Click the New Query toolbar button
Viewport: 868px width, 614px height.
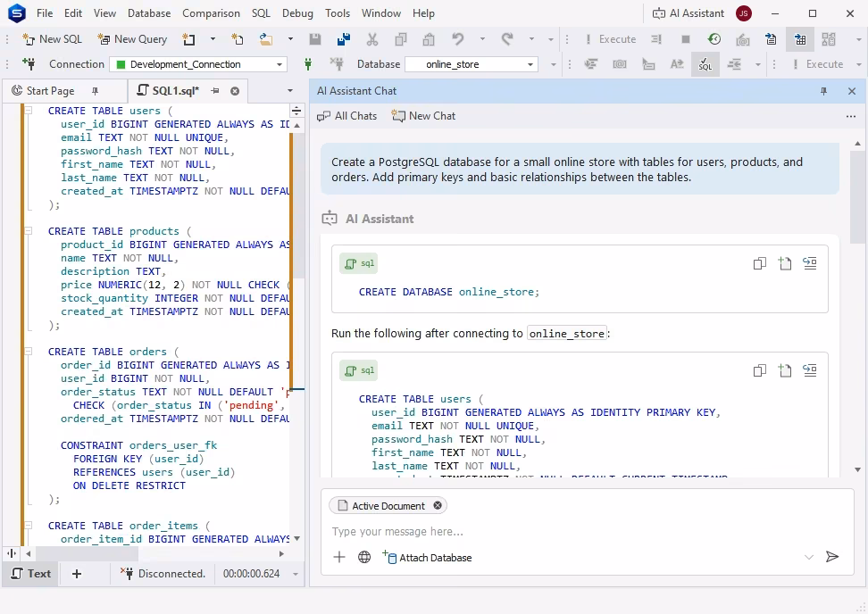pos(132,38)
